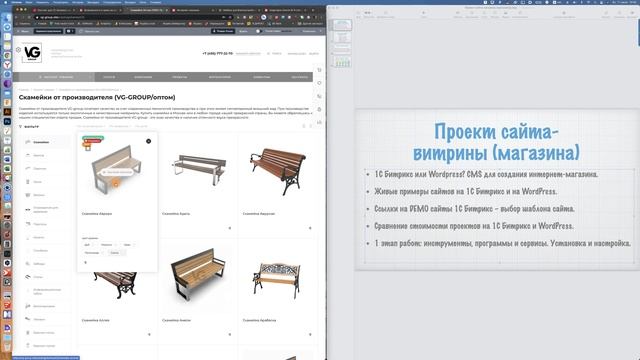This screenshot has height=360, width=640.
Task: Click the heading 'Скамейки от производителя (VG-GROUP/оптом)'
Action: click(97, 97)
